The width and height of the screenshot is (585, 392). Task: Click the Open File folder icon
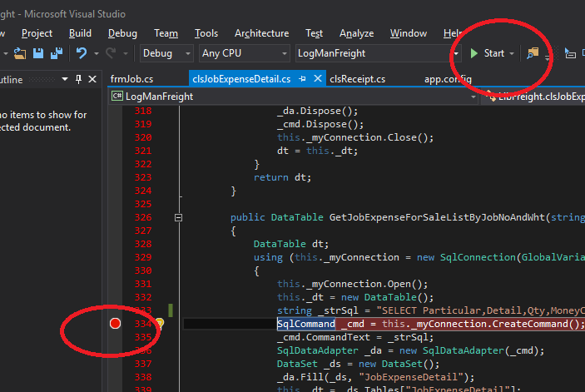click(20, 53)
